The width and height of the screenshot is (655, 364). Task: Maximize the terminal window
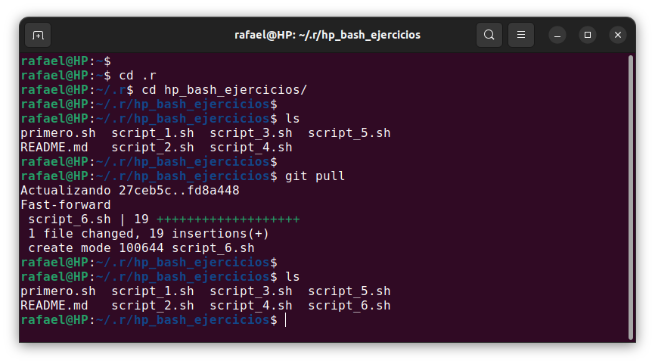[588, 35]
